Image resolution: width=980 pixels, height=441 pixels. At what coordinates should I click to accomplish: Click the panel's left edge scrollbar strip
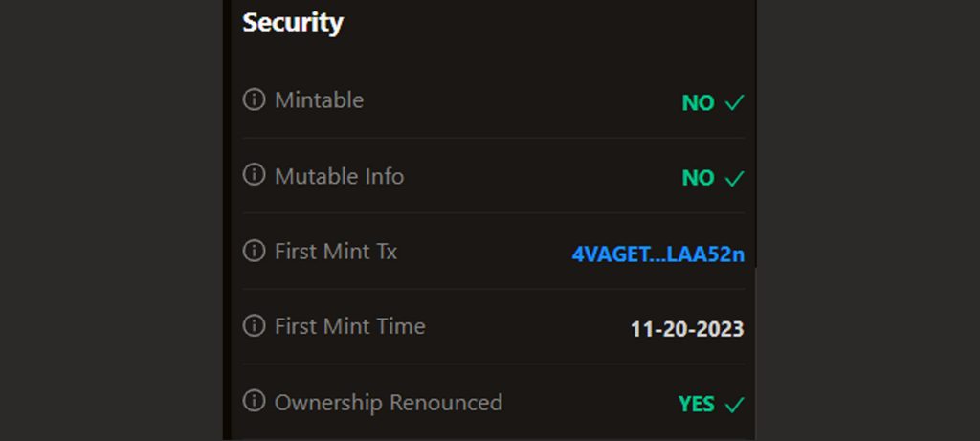pyautogui.click(x=227, y=220)
